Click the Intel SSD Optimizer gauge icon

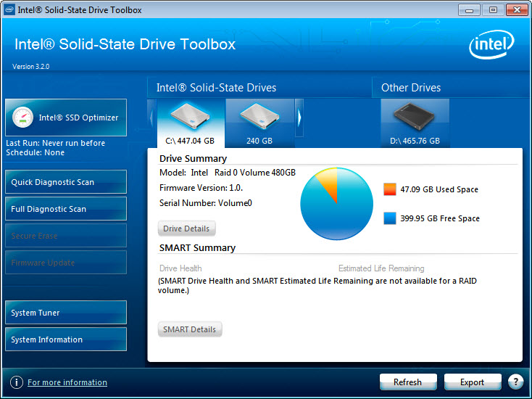(23, 118)
